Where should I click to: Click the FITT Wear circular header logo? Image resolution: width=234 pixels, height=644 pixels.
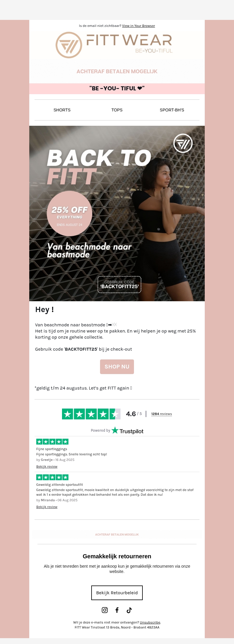click(x=69, y=45)
